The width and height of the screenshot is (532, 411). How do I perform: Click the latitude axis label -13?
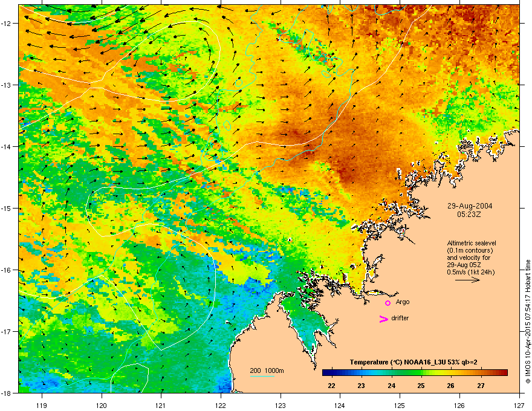tap(7, 85)
